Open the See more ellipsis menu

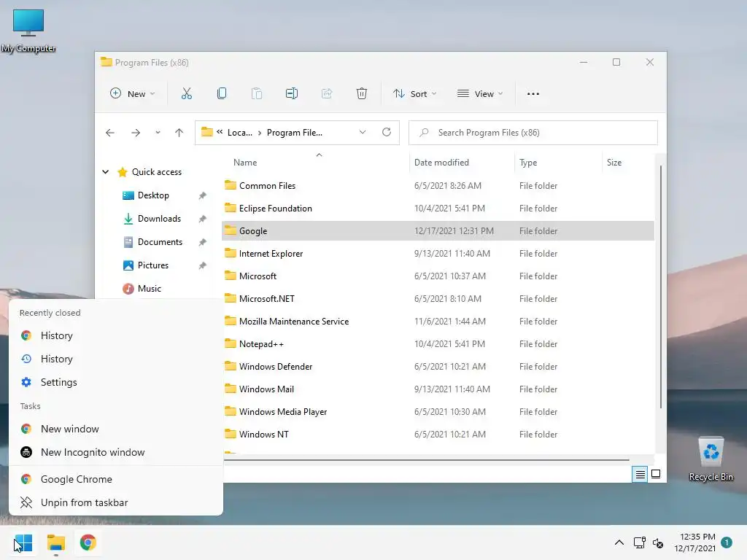pyautogui.click(x=533, y=94)
